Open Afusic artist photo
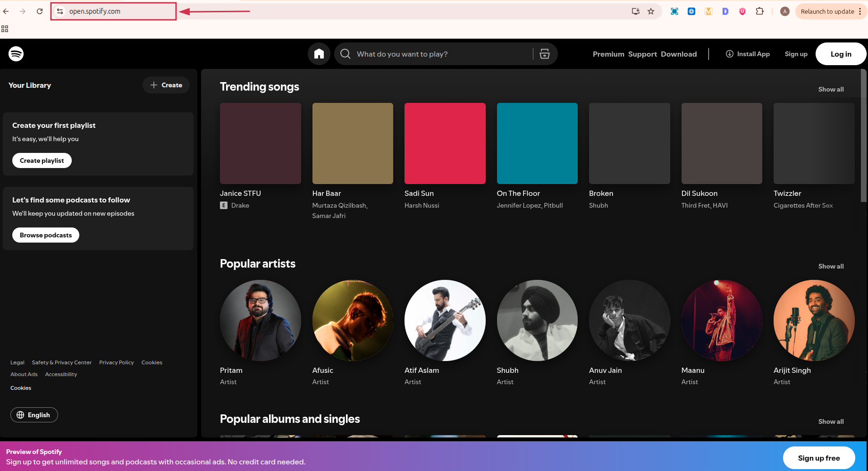 tap(353, 320)
